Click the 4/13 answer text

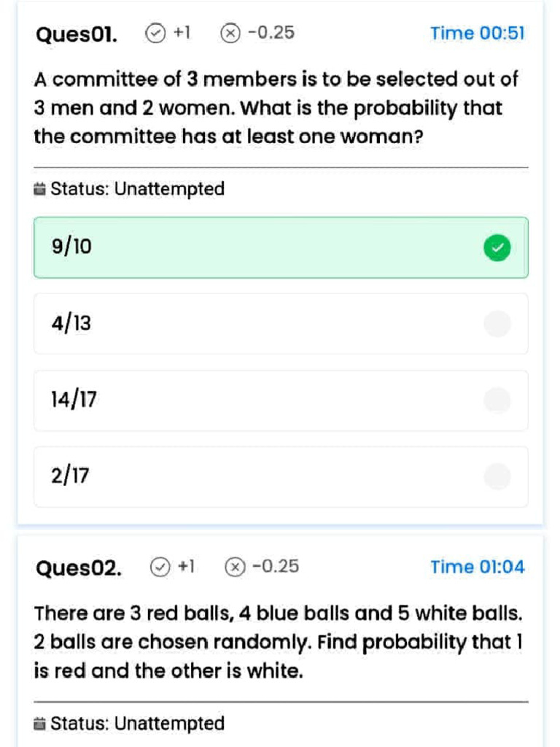tap(71, 324)
